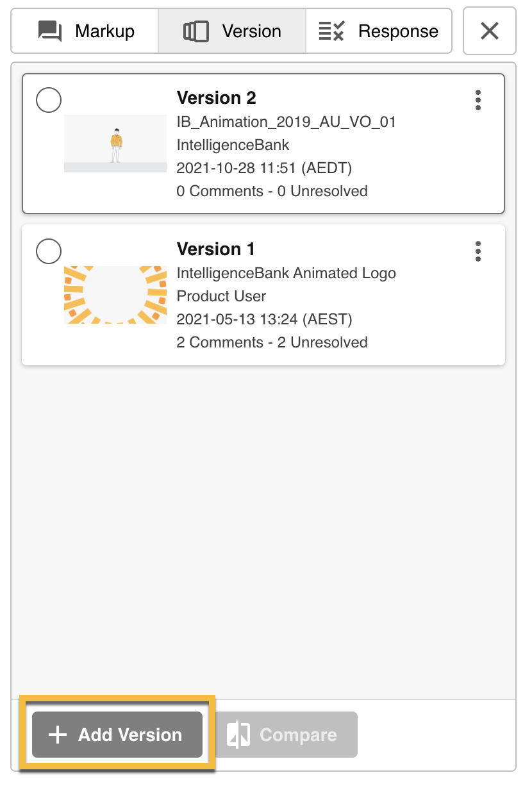Open the Version 2 animation thumbnail
Screen dimensions: 532x791
tap(115, 144)
